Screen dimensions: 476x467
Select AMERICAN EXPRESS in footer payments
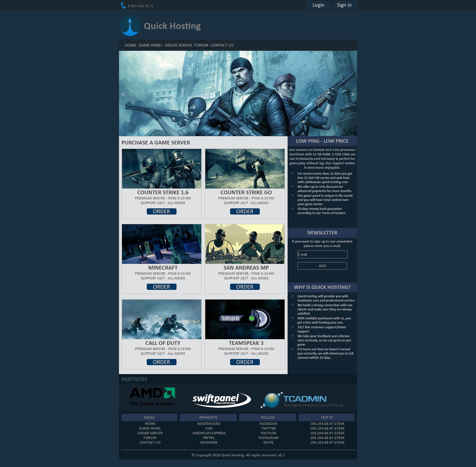[209, 433]
